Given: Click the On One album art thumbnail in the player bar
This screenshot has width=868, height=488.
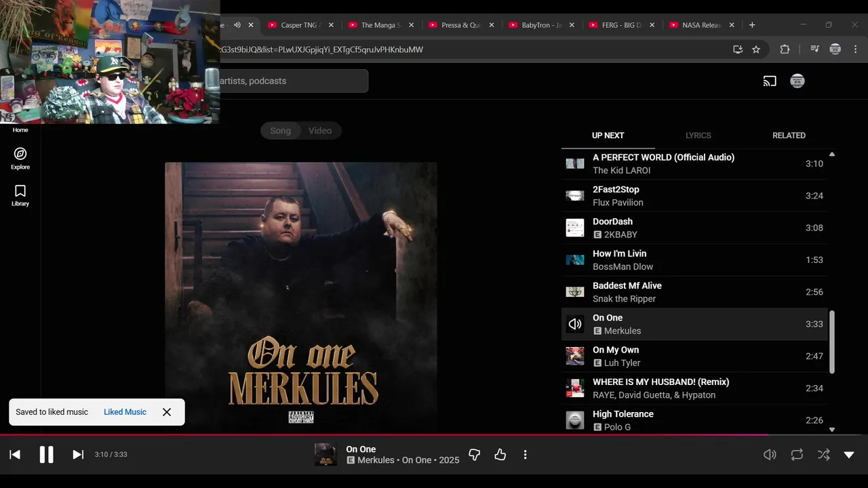Looking at the screenshot, I should coord(325,455).
